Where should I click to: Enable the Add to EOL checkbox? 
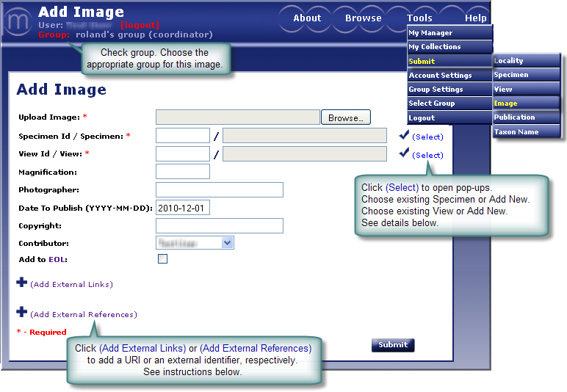pos(162,259)
